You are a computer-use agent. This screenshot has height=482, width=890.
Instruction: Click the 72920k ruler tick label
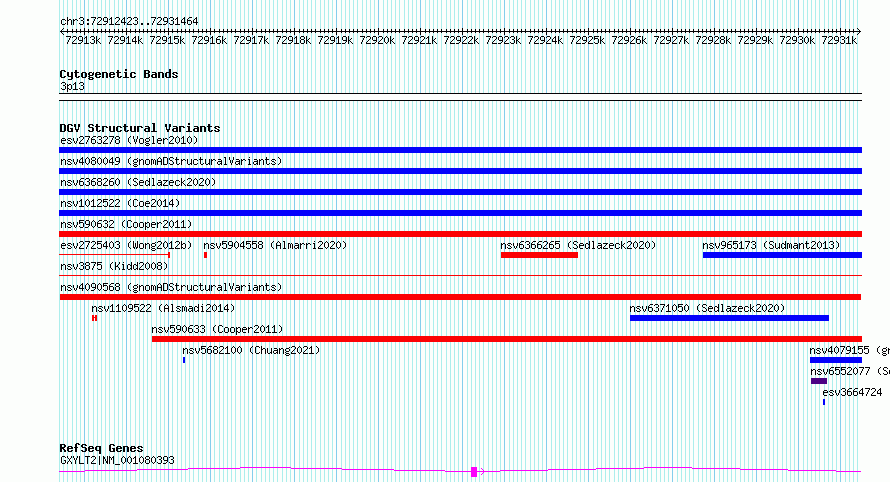pos(377,40)
